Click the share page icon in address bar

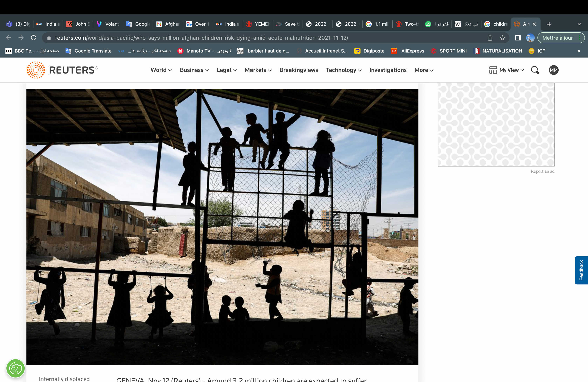pos(490,38)
